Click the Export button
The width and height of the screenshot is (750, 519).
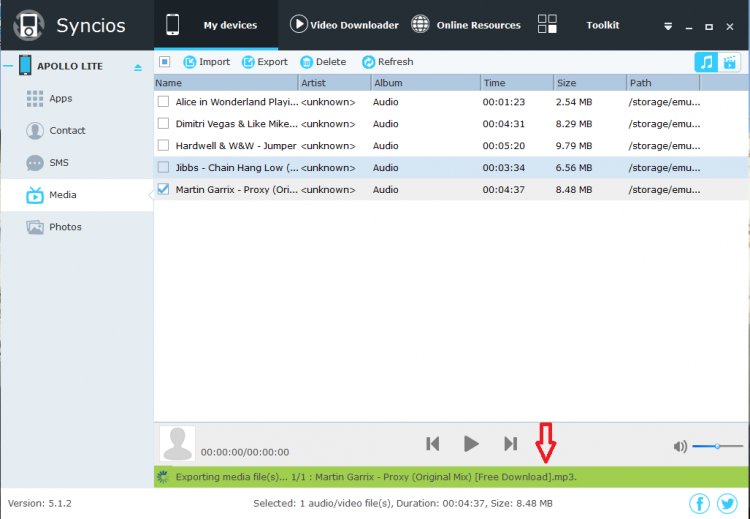click(x=265, y=62)
